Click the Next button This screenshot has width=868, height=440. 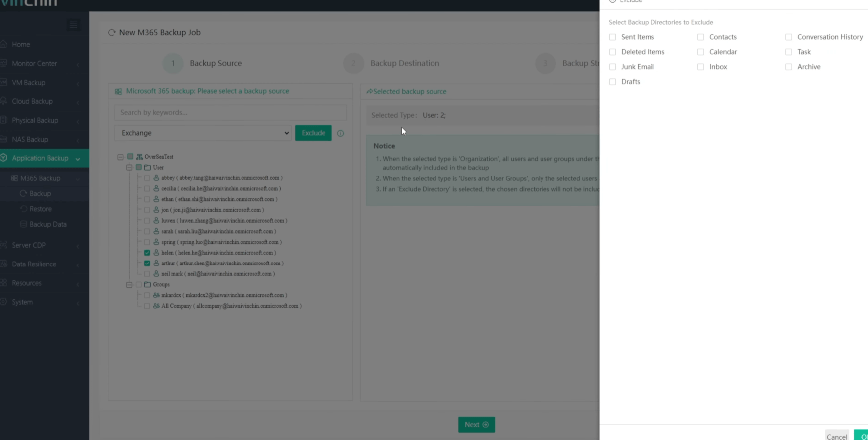(x=476, y=425)
